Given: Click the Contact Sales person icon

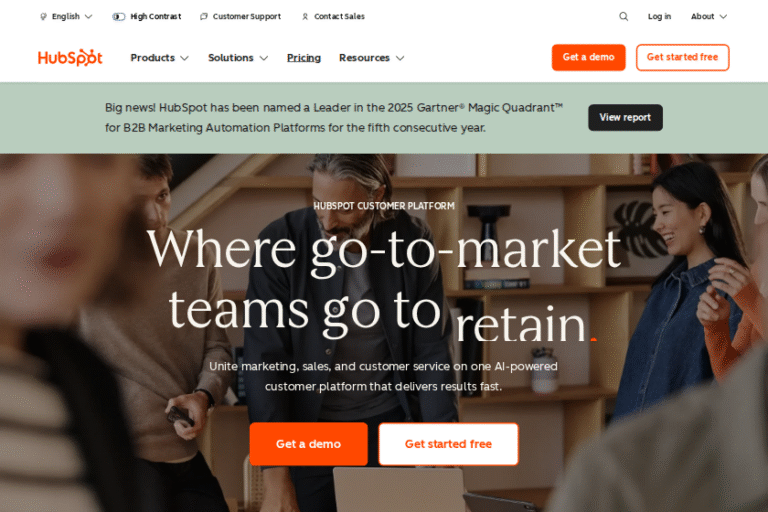Looking at the screenshot, I should coord(305,17).
